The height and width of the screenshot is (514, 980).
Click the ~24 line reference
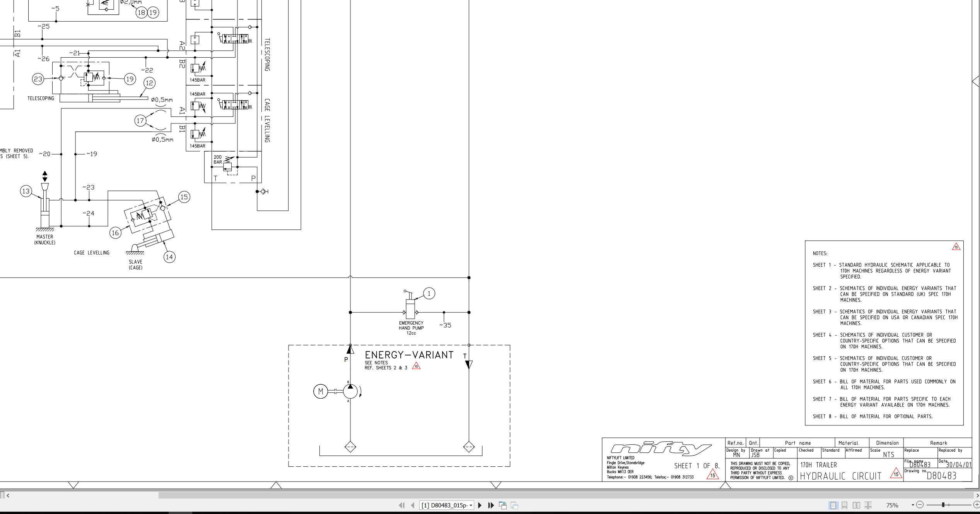pos(89,213)
